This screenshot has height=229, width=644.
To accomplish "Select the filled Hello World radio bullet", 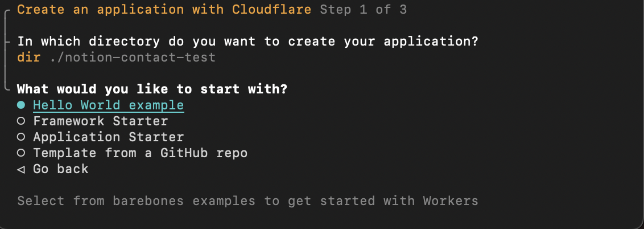I will point(21,105).
